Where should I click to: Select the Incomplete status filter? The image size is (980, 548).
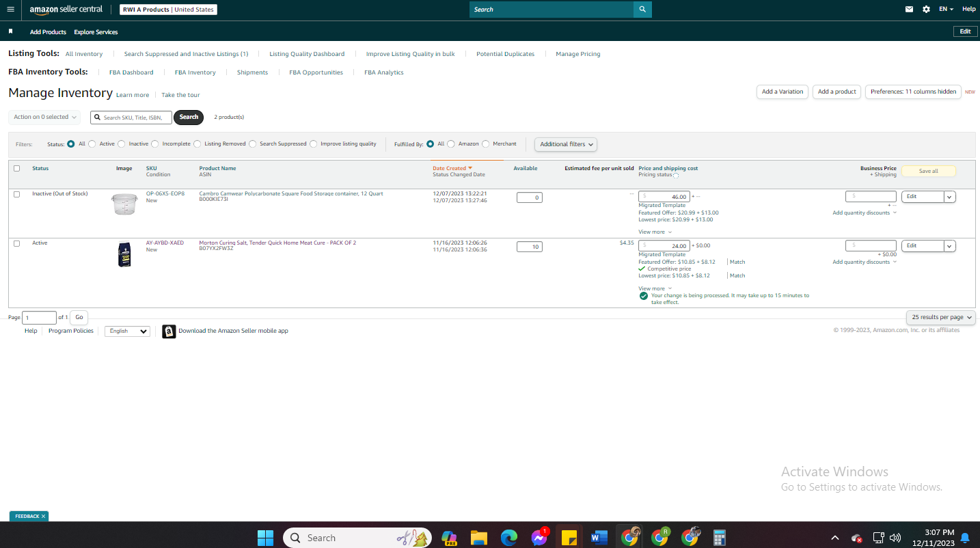pyautogui.click(x=155, y=144)
